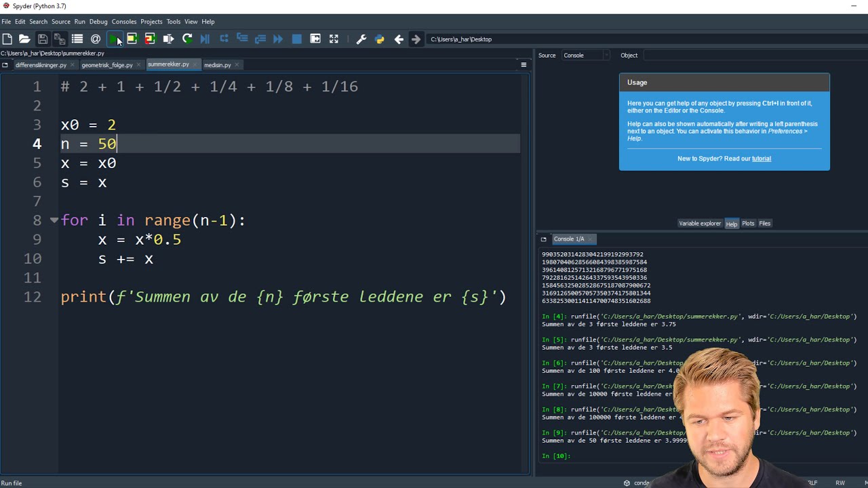Open the Run menu
Image resolution: width=868 pixels, height=488 pixels.
pos(80,22)
